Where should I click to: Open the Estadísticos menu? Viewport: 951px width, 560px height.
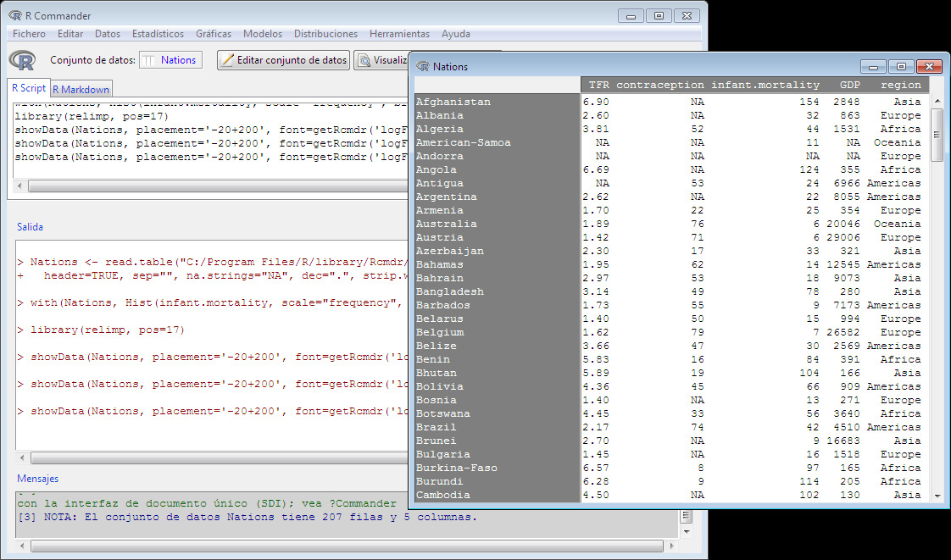pyautogui.click(x=158, y=34)
